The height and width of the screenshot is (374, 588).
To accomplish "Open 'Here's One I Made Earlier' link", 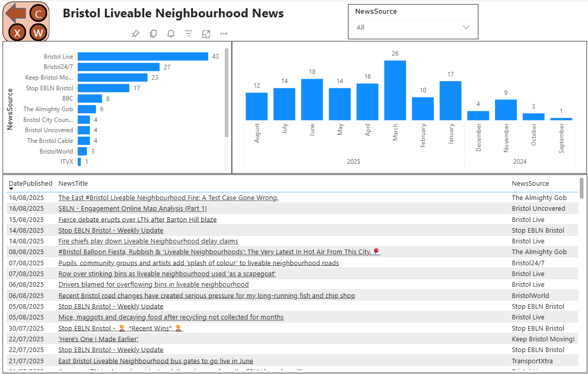I will 98,339.
